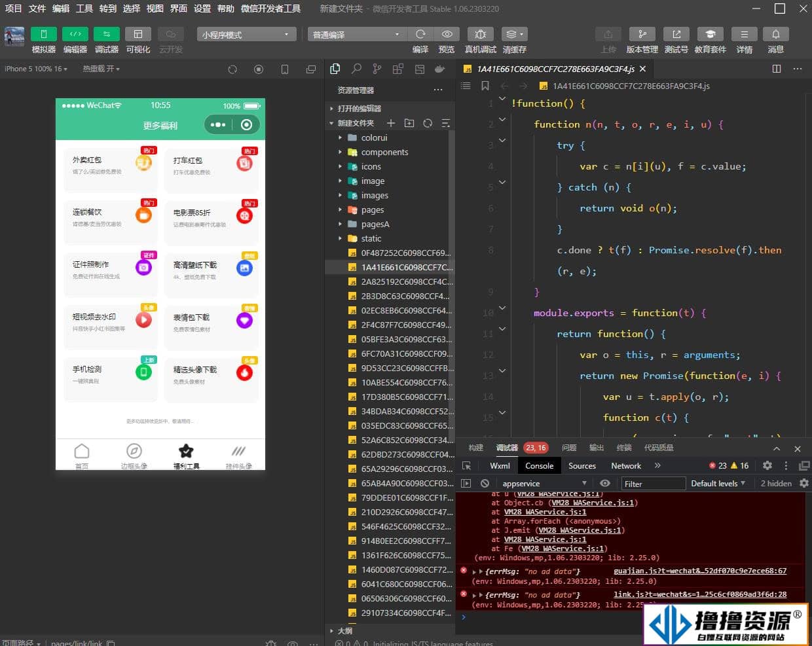The height and width of the screenshot is (646, 812).
Task: Open 预览 preview with the eye icon
Action: point(447,34)
